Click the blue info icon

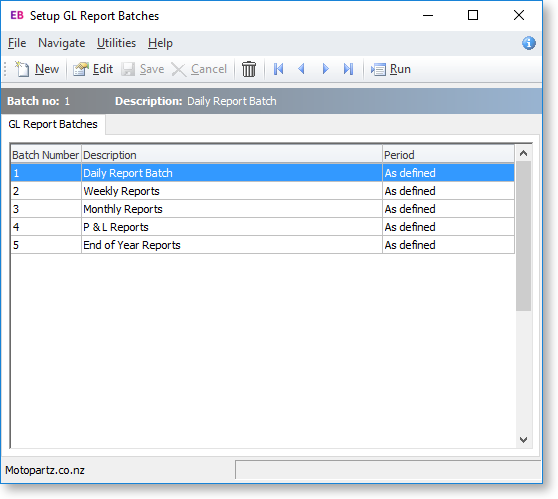click(529, 43)
